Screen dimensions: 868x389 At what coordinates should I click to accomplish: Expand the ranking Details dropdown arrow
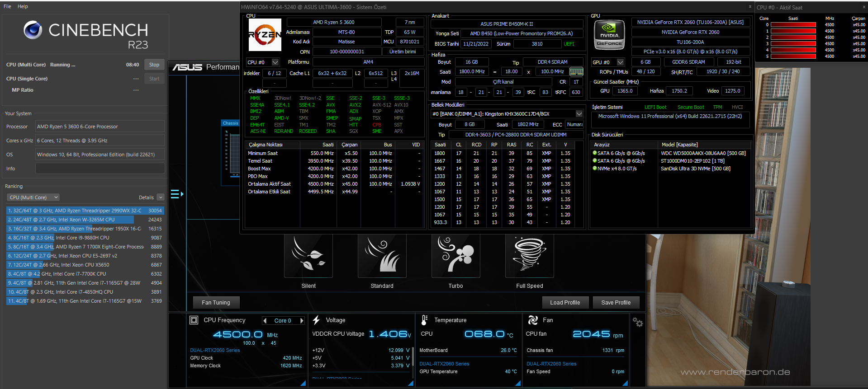[161, 197]
